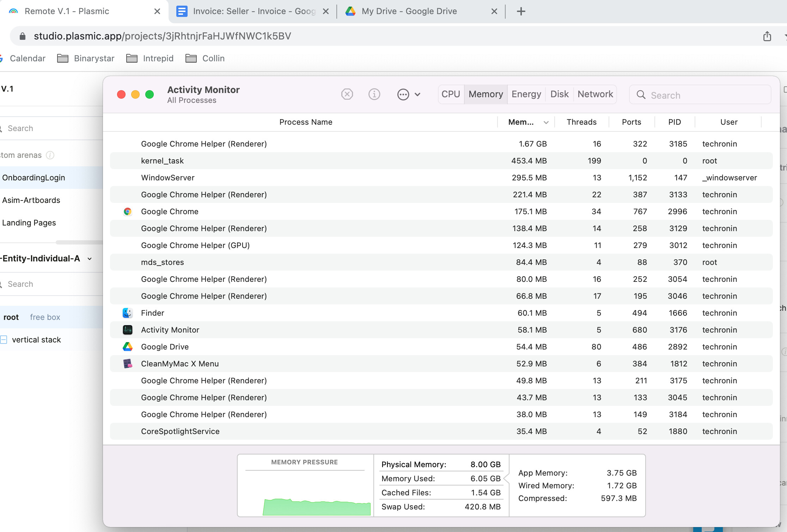Image resolution: width=787 pixels, height=532 pixels.
Task: Select the Activity Monitor icon in process list
Action: coord(127,330)
